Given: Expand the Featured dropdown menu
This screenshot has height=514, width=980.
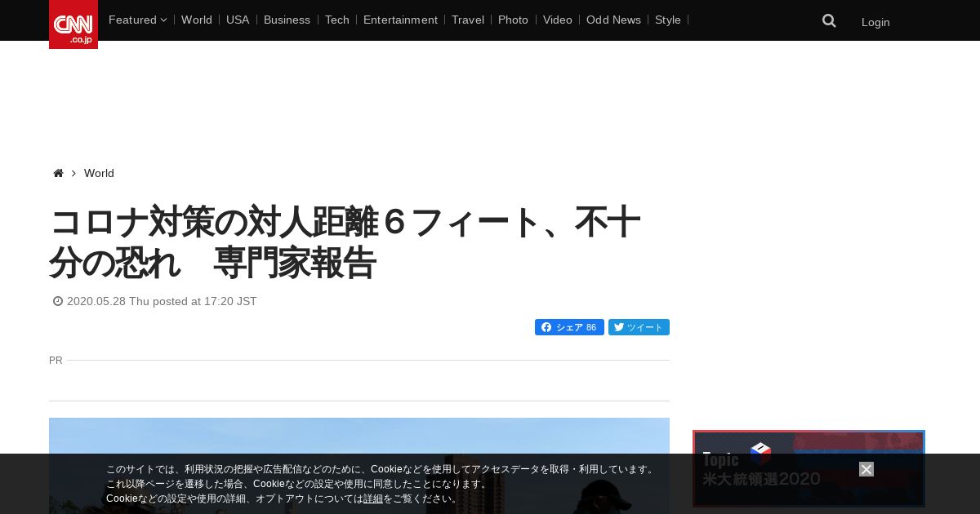Looking at the screenshot, I should (x=137, y=20).
